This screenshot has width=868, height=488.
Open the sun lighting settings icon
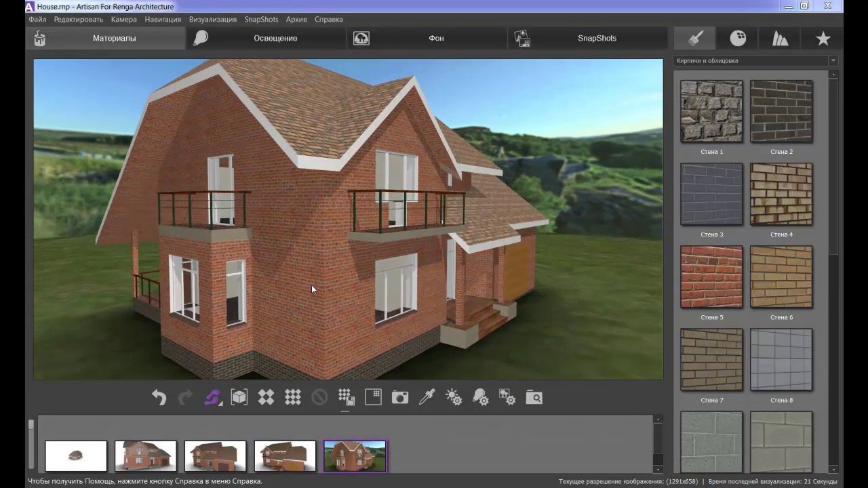pos(454,397)
